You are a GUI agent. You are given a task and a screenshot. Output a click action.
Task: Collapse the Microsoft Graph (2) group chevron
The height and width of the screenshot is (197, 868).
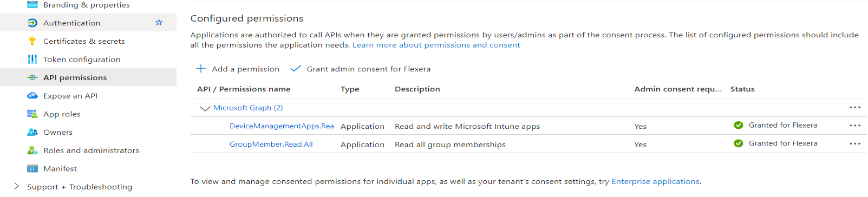(205, 108)
